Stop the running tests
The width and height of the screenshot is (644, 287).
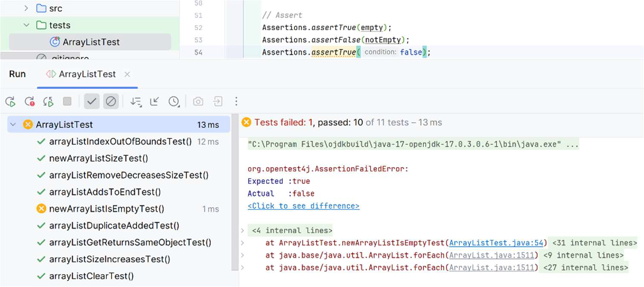coord(67,101)
